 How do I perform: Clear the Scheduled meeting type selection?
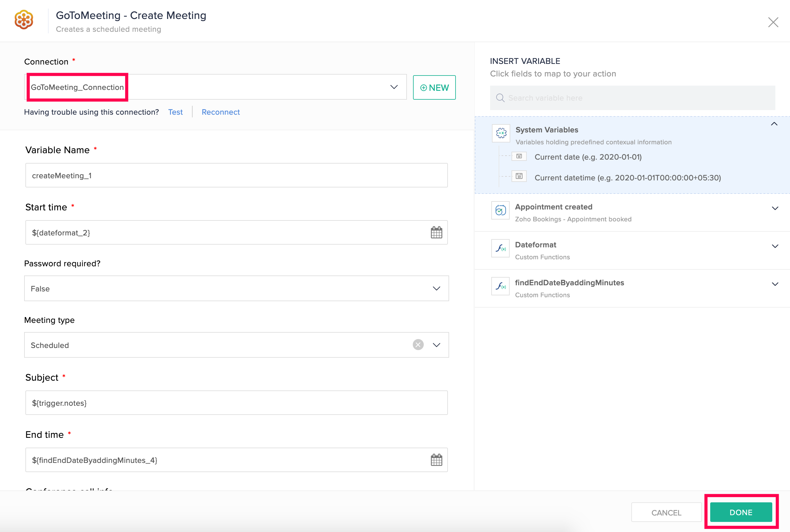click(418, 345)
